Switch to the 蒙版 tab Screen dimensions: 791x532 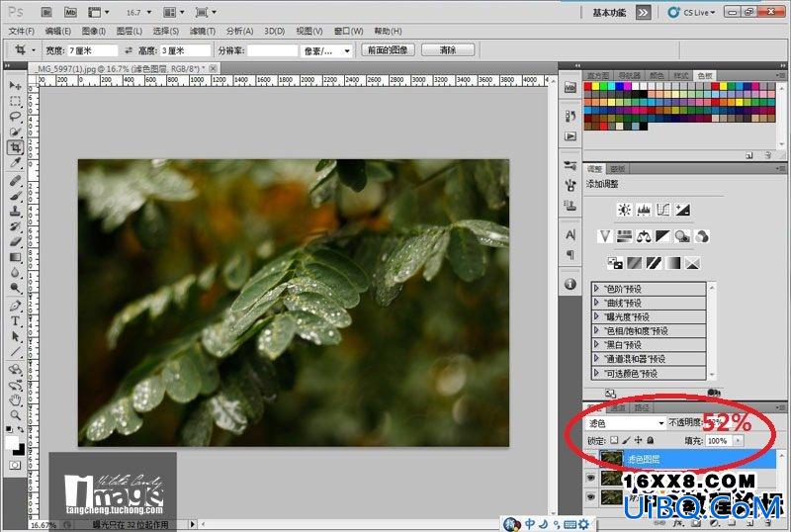pyautogui.click(x=618, y=168)
